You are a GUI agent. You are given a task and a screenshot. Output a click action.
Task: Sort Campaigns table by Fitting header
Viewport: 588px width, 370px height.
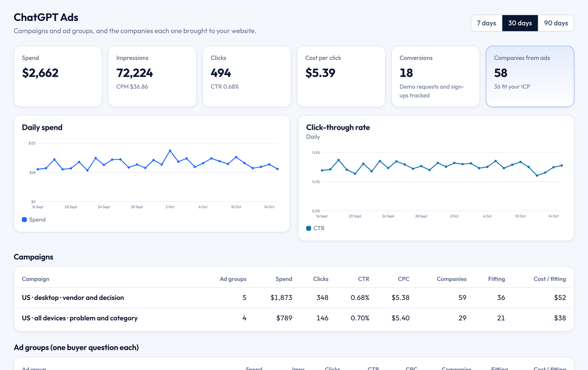[x=496, y=279]
